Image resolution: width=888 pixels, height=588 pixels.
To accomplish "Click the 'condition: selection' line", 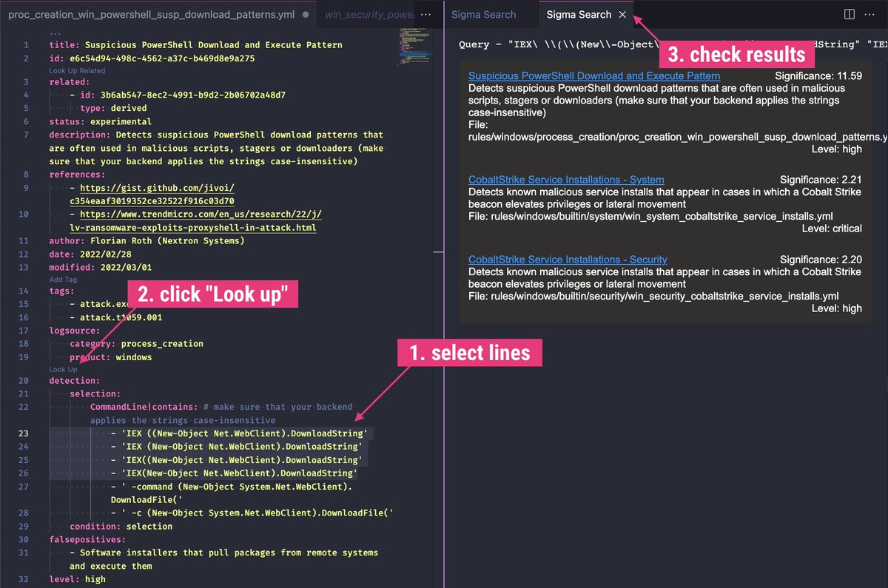I will point(121,527).
